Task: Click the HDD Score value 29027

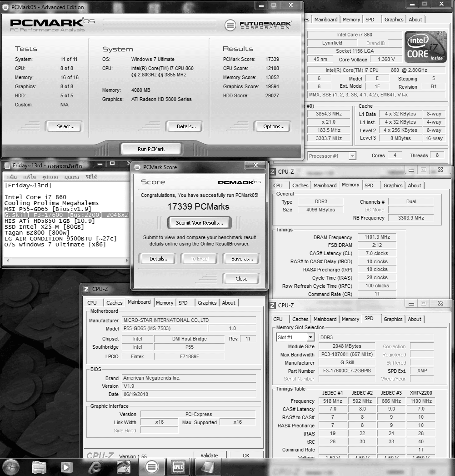Action: (272, 95)
